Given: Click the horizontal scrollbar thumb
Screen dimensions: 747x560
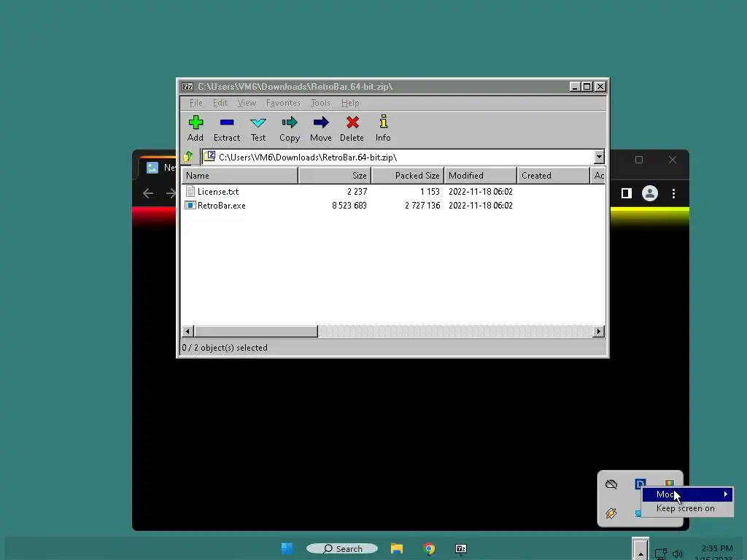Looking at the screenshot, I should tap(256, 332).
